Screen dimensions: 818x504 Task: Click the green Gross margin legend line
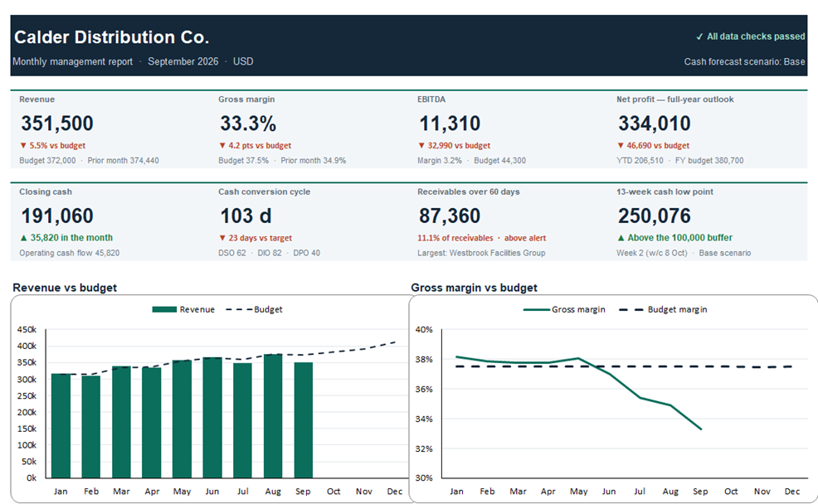click(x=537, y=309)
